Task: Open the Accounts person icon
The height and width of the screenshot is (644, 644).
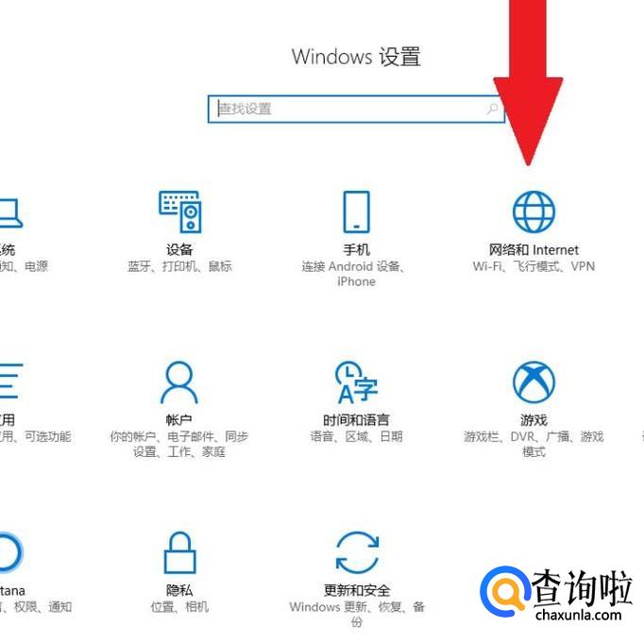Action: [x=179, y=382]
